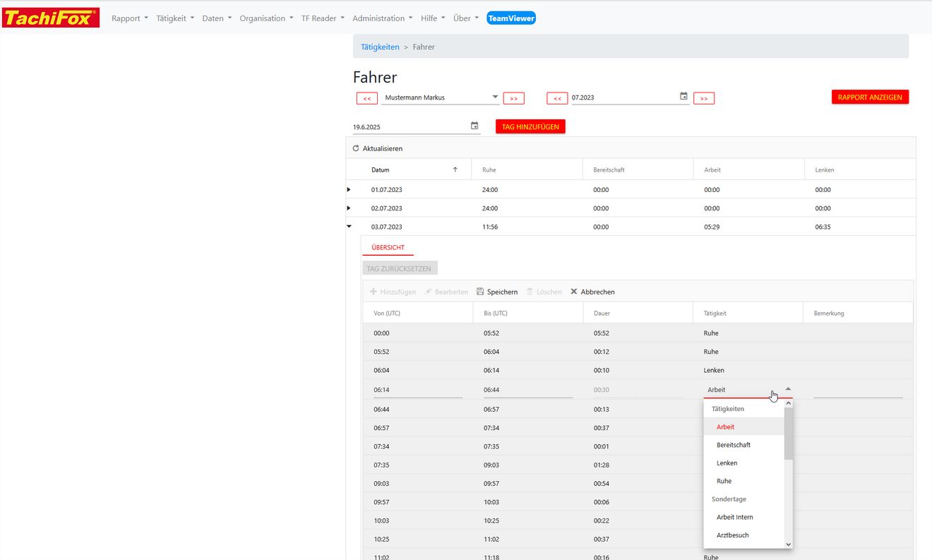Viewport: 932px width, 560px height.
Task: Click the TachiFox logo
Action: pos(51,18)
